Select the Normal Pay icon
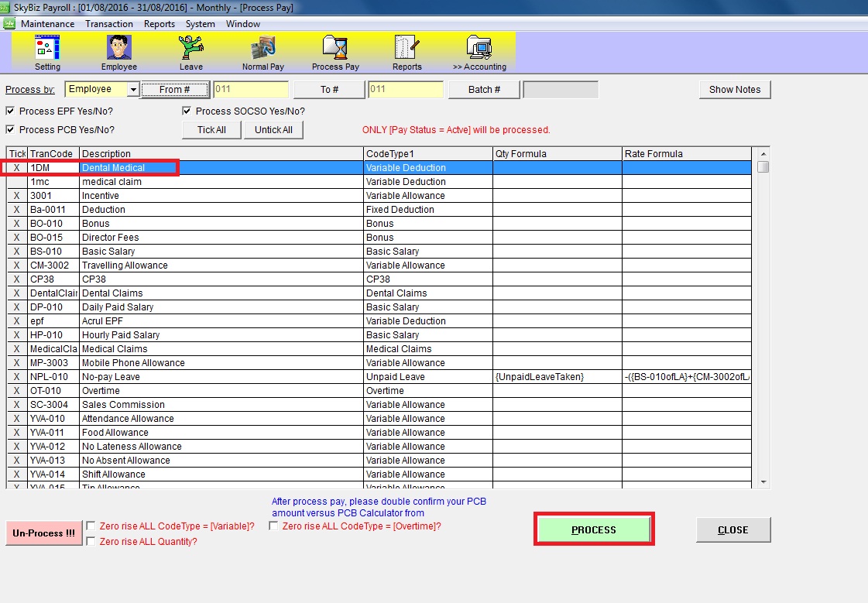868x603 pixels. coord(262,48)
